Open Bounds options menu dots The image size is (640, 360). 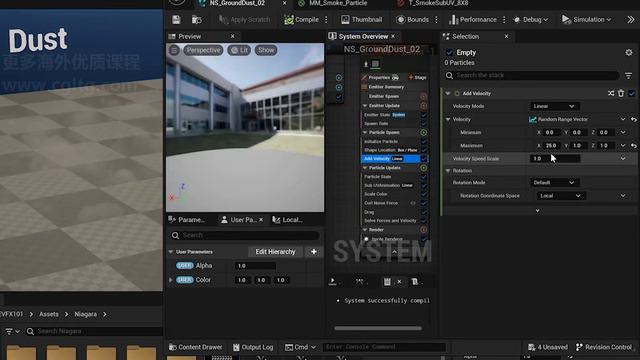(436, 19)
